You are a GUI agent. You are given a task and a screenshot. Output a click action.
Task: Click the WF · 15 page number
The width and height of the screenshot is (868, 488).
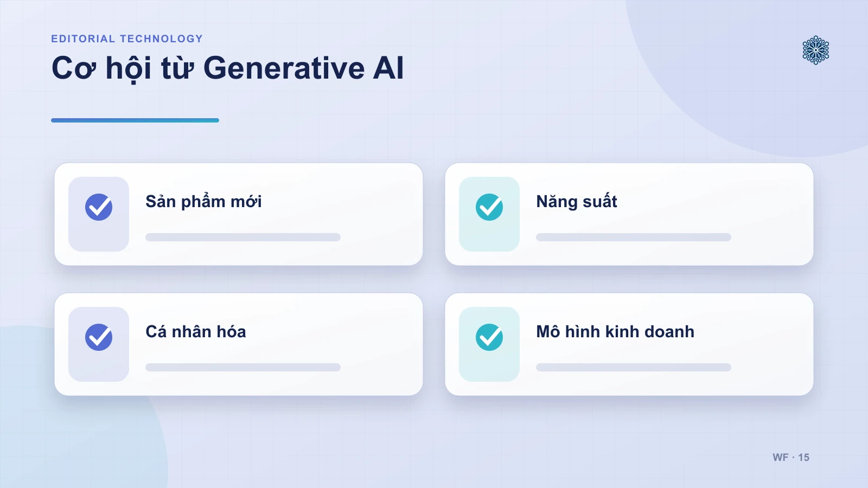click(x=791, y=457)
